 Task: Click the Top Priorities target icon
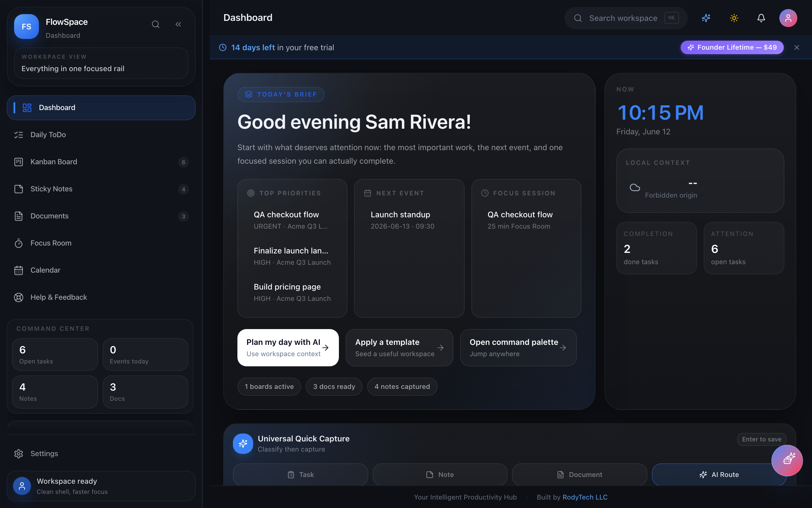pos(251,193)
